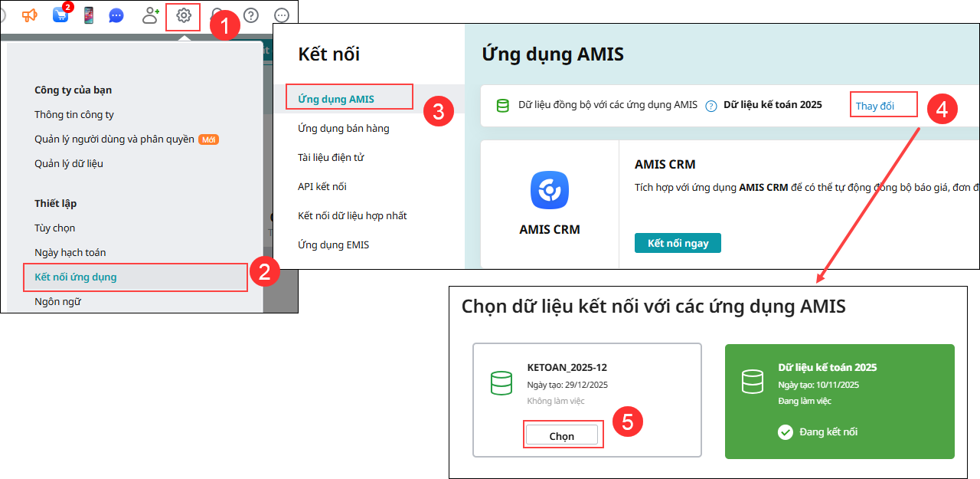Open the settings gear icon
980x479 pixels.
pos(184,15)
